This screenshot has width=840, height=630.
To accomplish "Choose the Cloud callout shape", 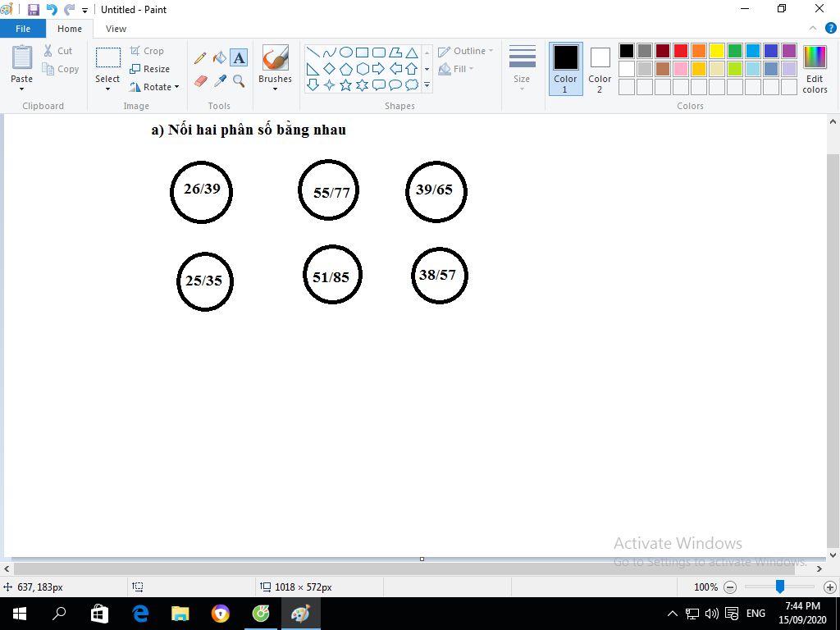I will [x=412, y=85].
